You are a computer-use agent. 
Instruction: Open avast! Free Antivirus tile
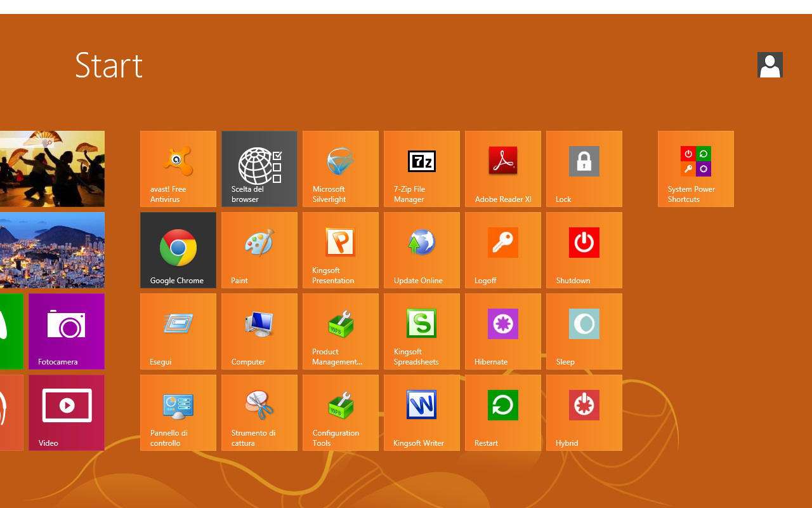tap(178, 169)
